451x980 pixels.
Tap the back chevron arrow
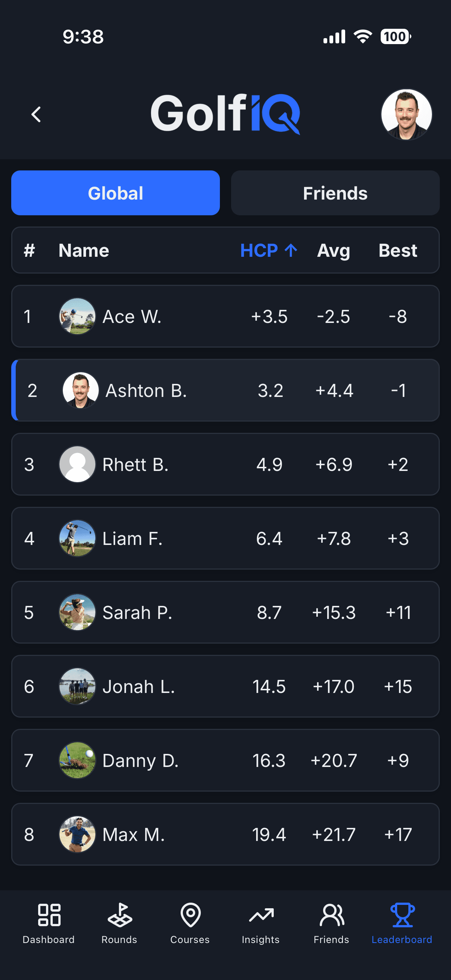[x=36, y=114]
